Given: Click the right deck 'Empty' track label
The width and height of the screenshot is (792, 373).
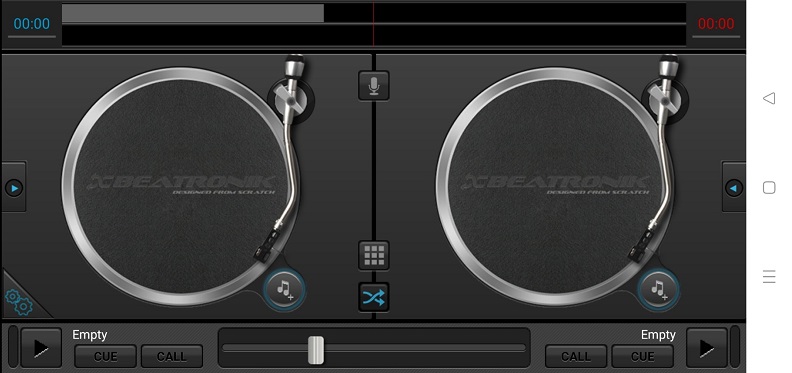Looking at the screenshot, I should click(x=658, y=335).
